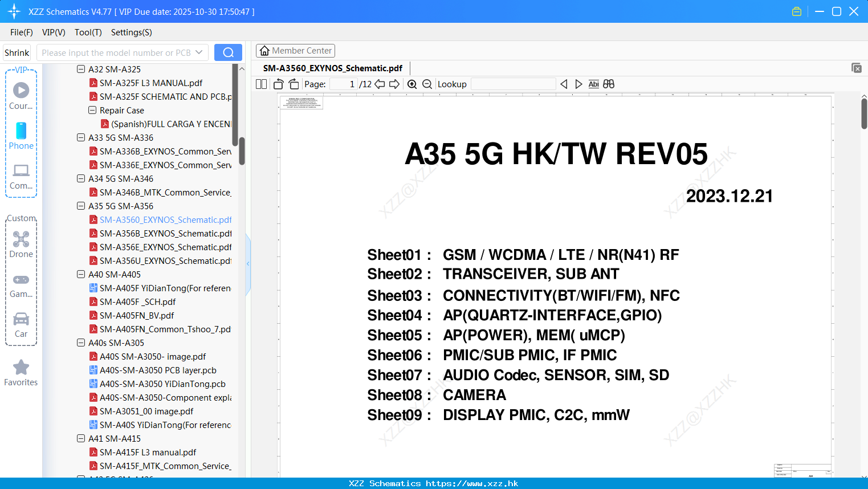Open the Course category in sidebar

(x=21, y=96)
